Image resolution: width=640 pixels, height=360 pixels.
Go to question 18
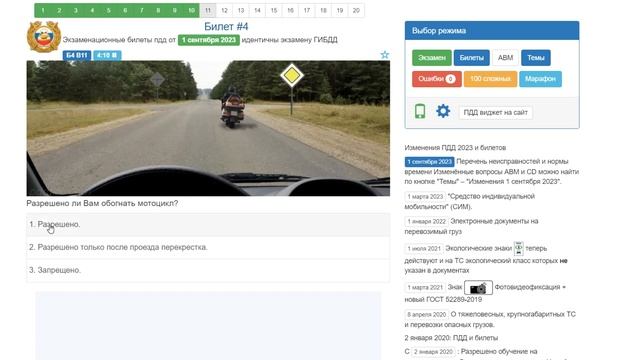pyautogui.click(x=323, y=11)
